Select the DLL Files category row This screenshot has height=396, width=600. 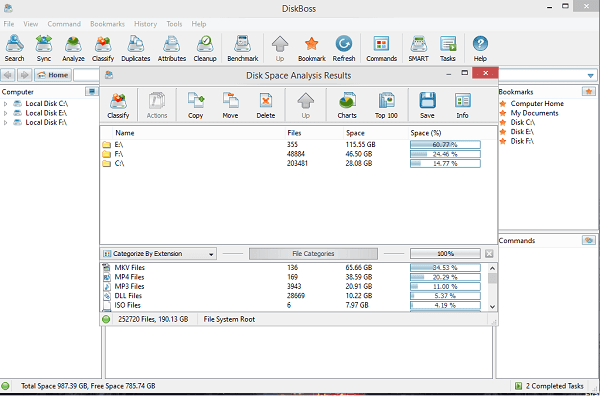point(295,296)
